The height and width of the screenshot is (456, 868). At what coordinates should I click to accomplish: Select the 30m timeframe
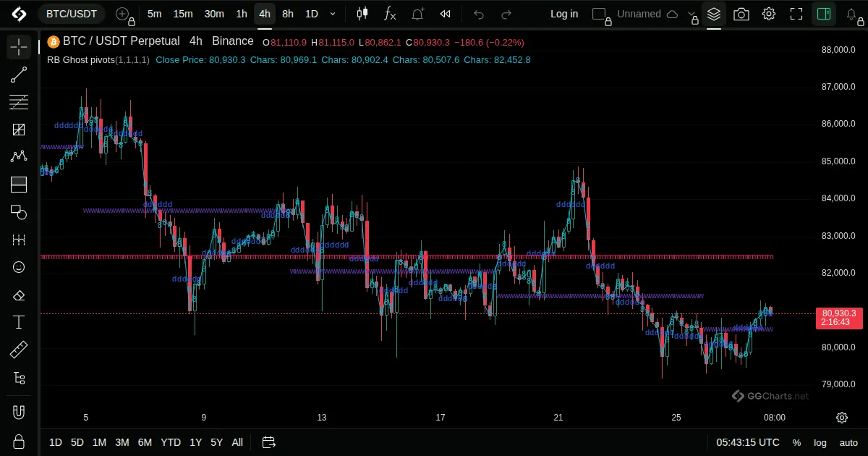coord(214,14)
